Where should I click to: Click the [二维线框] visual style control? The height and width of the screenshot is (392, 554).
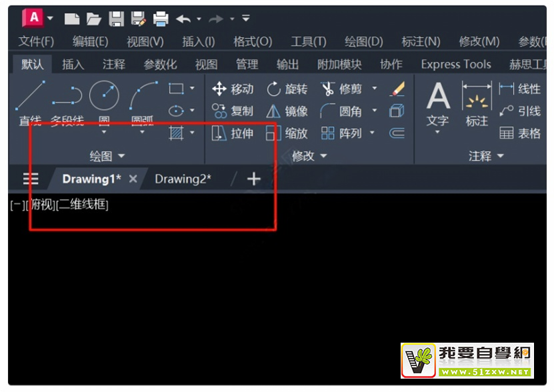[82, 205]
